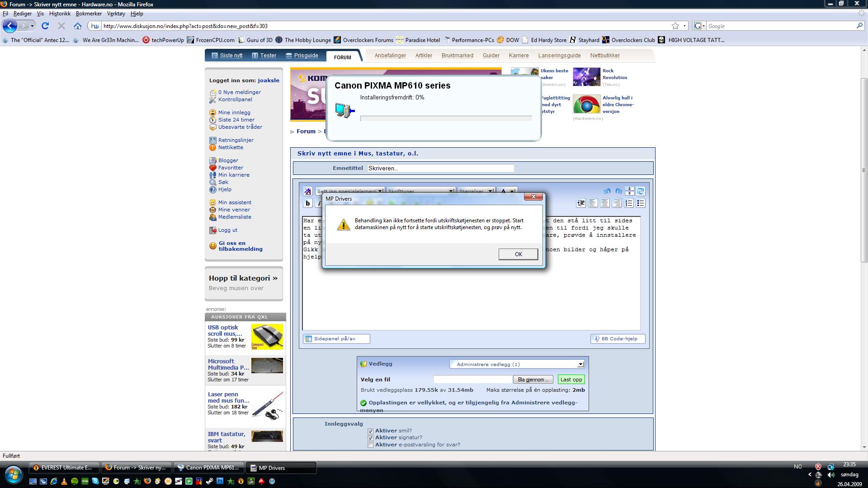The height and width of the screenshot is (488, 868).
Task: Open the Bruktmarked link
Action: pos(457,56)
